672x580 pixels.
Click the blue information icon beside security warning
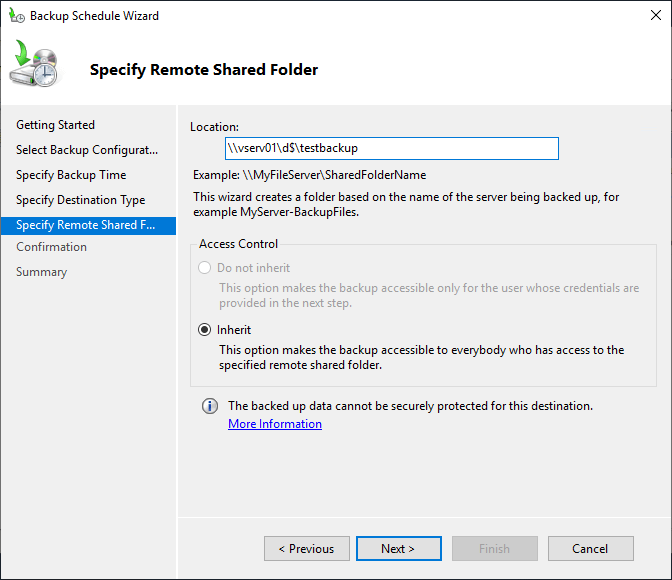(x=210, y=406)
